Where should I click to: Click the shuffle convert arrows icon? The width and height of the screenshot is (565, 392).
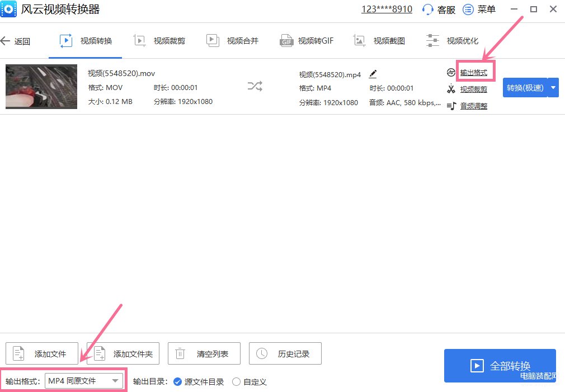[255, 87]
